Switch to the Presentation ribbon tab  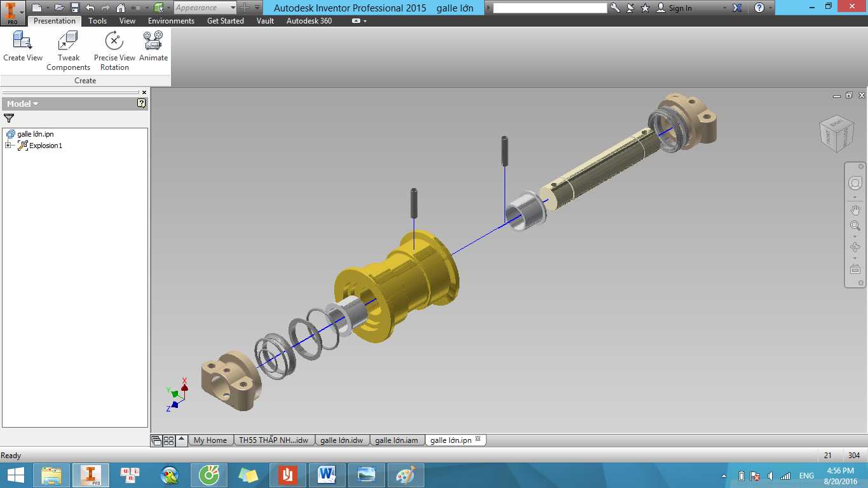pyautogui.click(x=55, y=21)
